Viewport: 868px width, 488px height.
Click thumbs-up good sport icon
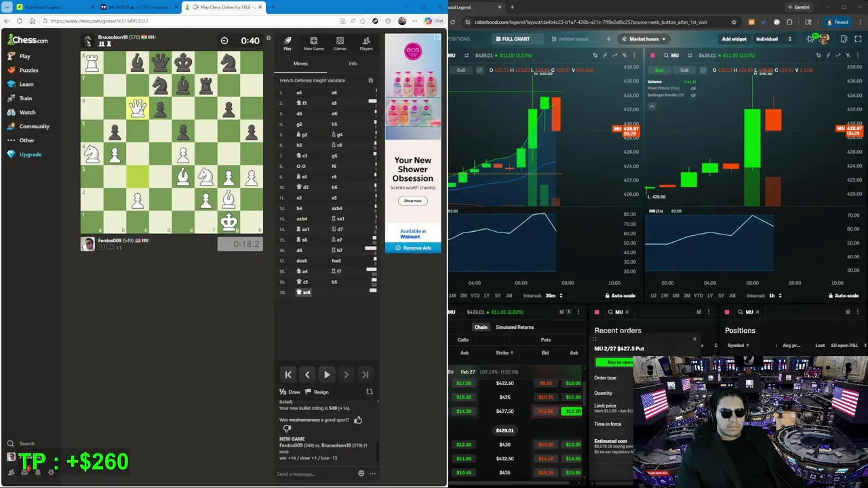coord(358,420)
